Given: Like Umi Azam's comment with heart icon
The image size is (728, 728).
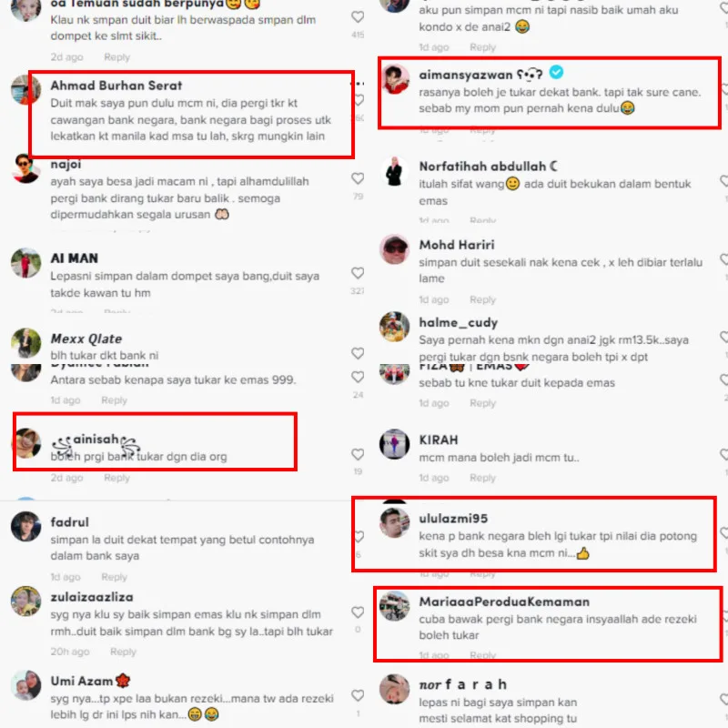Looking at the screenshot, I should pos(358,695).
